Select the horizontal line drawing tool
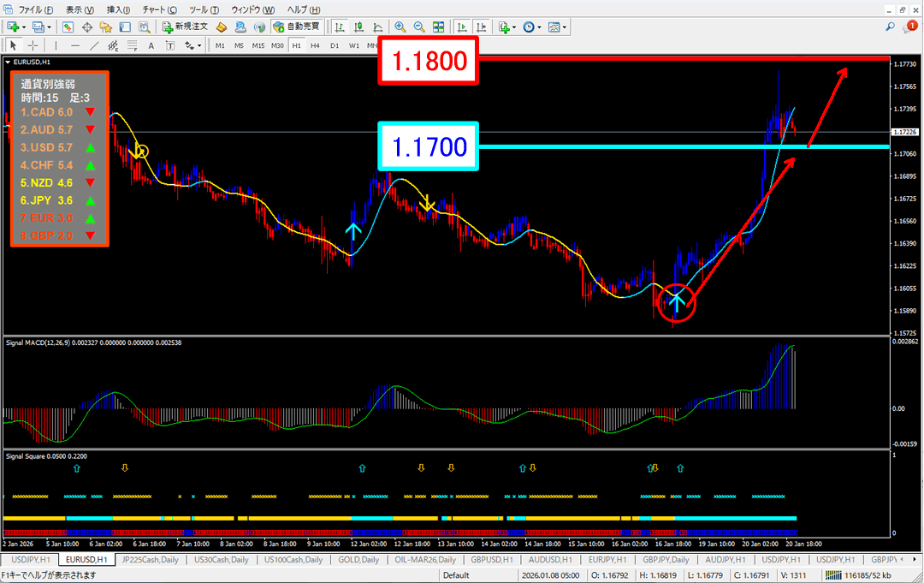The width and height of the screenshot is (924, 583). click(75, 45)
